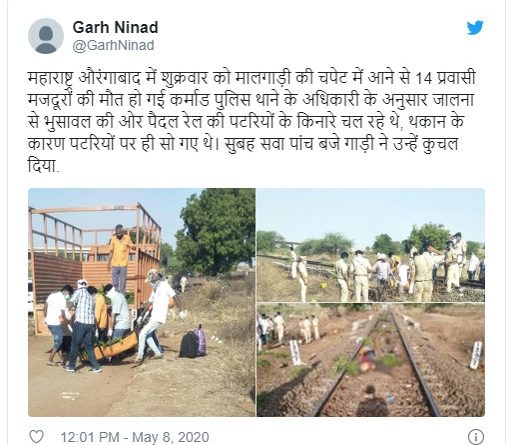Click the black backpack in the truck photo
The height and width of the screenshot is (445, 511).
tap(190, 344)
